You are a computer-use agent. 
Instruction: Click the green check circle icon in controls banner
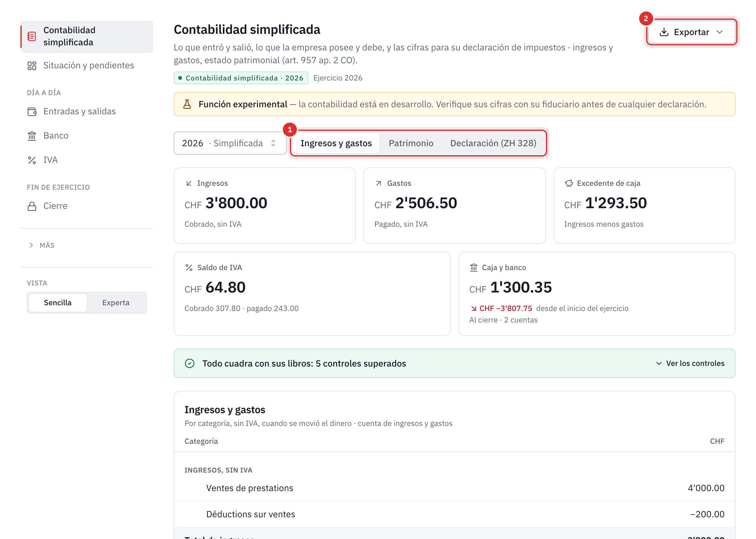[190, 363]
